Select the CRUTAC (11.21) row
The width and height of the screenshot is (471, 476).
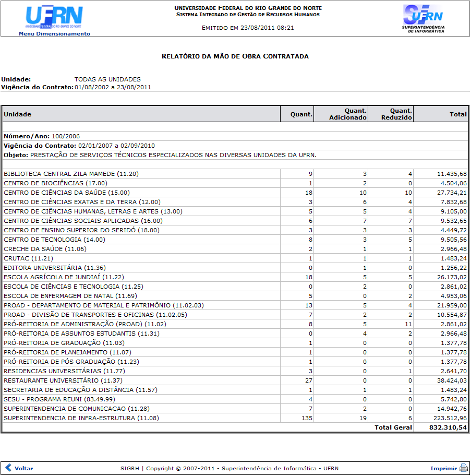tap(235, 259)
